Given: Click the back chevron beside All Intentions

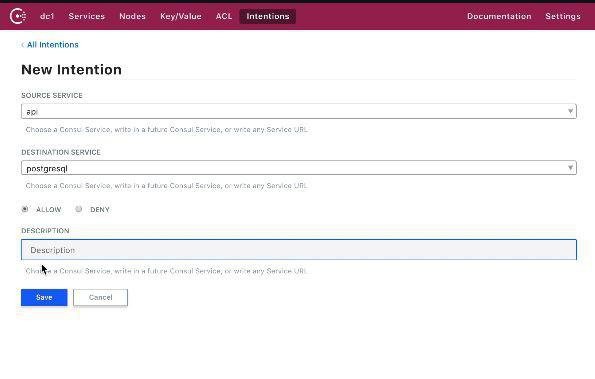Looking at the screenshot, I should coord(23,45).
